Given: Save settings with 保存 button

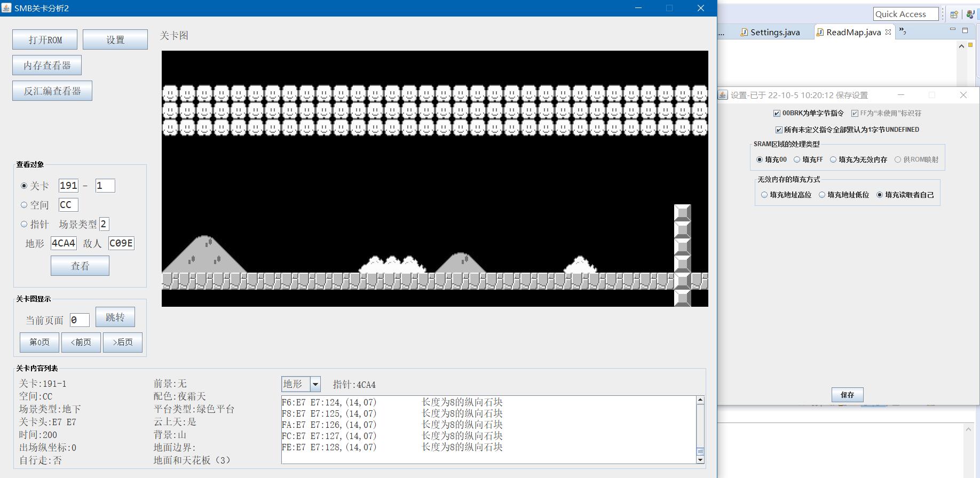Looking at the screenshot, I should pos(847,395).
